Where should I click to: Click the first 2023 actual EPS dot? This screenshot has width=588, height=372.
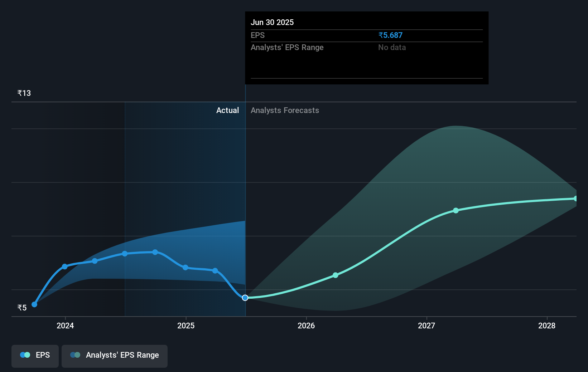(34, 304)
